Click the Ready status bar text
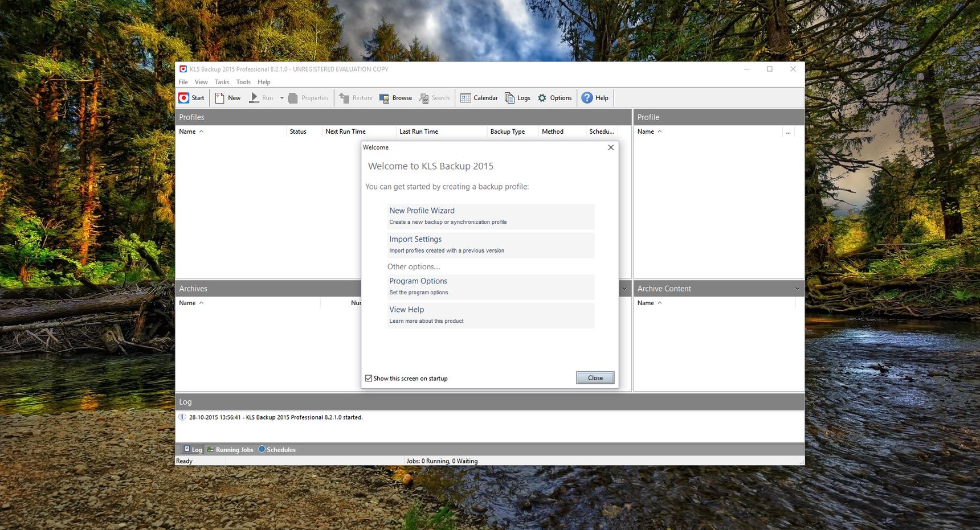Viewport: 980px width, 530px height. click(184, 461)
